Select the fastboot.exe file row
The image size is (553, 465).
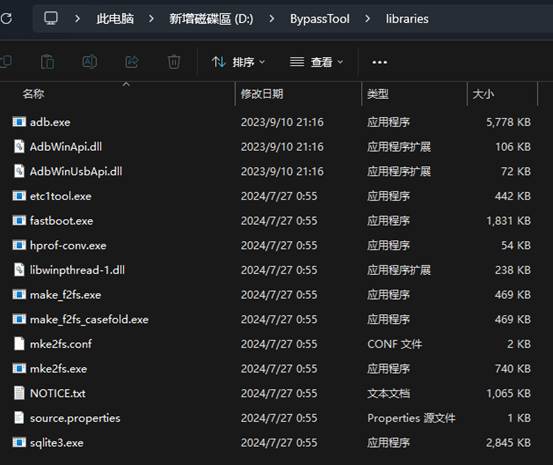(272, 221)
